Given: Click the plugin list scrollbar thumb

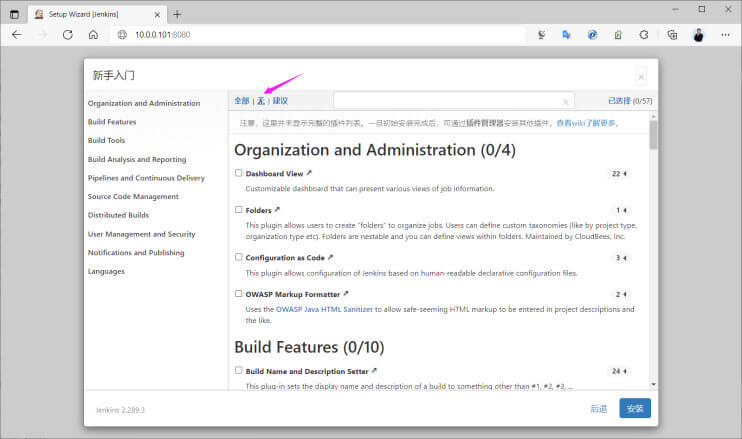Looking at the screenshot, I should (654, 134).
